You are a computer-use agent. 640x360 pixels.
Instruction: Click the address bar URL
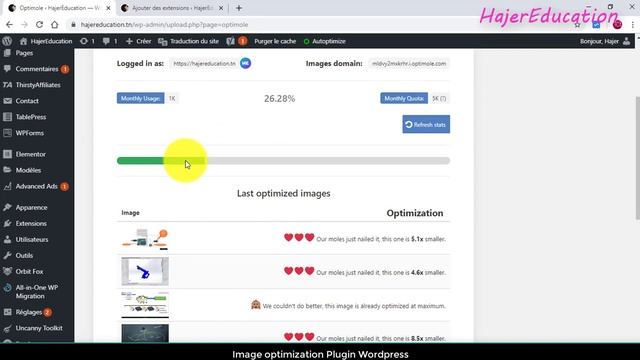tap(164, 24)
